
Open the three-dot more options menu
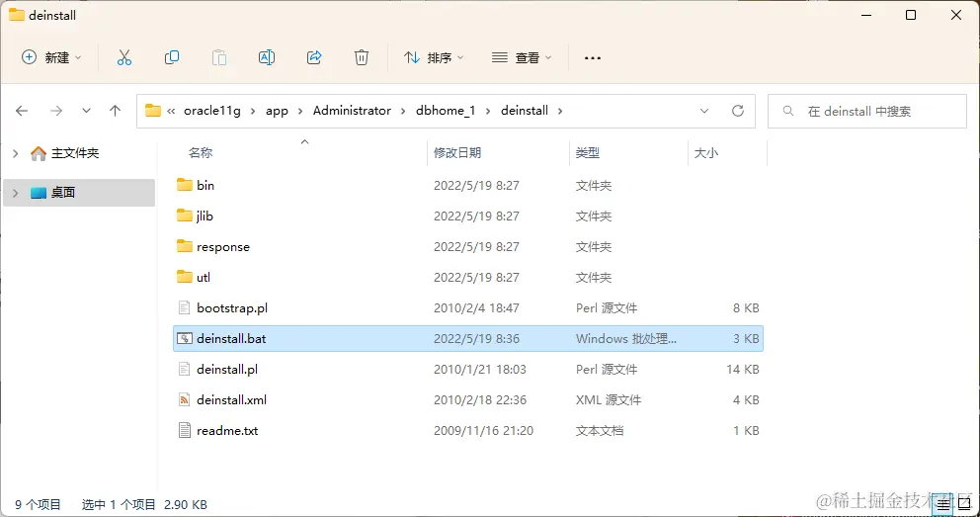pos(593,58)
